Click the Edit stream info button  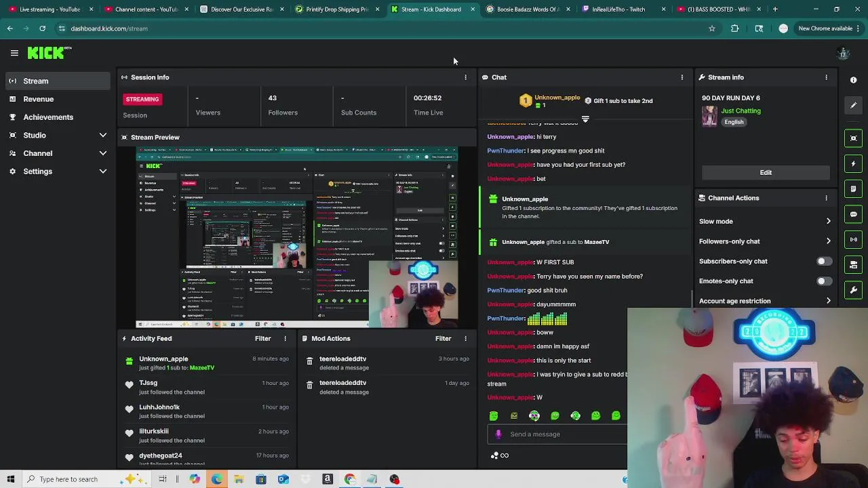pyautogui.click(x=766, y=172)
